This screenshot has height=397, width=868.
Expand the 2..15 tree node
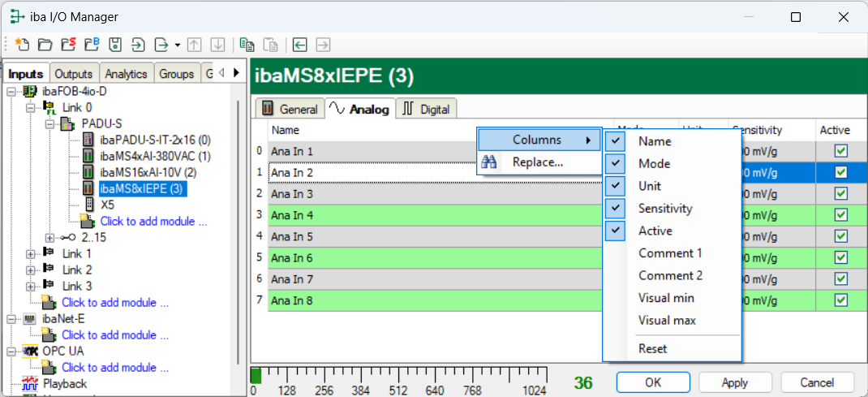49,238
